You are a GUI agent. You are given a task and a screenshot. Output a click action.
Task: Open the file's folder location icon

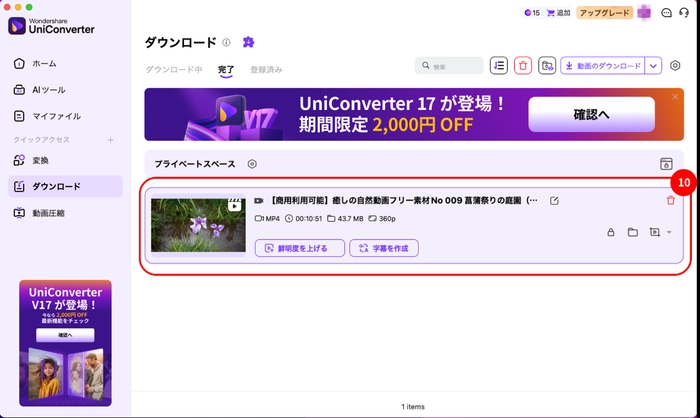tap(633, 232)
